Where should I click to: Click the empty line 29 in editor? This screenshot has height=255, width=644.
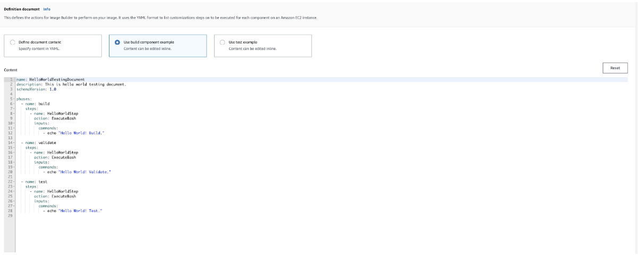coord(159,216)
